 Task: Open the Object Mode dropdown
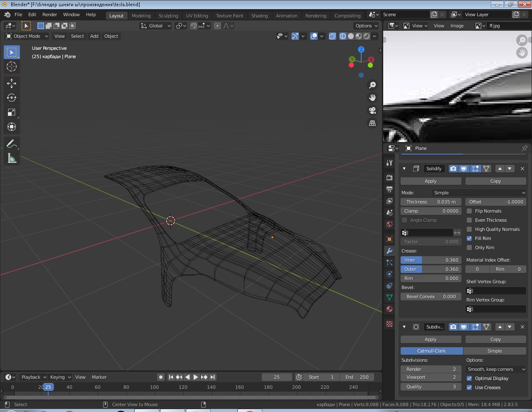(27, 36)
